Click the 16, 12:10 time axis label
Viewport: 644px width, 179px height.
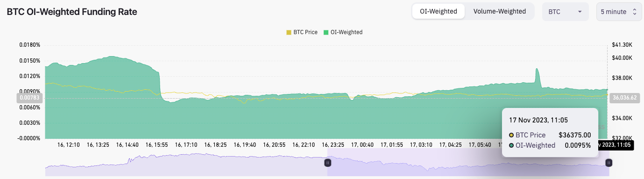click(x=69, y=145)
